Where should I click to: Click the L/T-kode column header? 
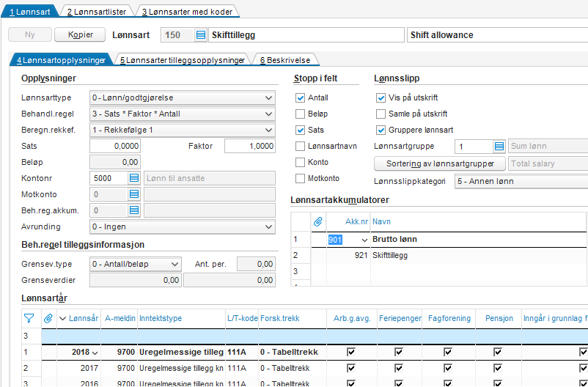[x=242, y=318]
